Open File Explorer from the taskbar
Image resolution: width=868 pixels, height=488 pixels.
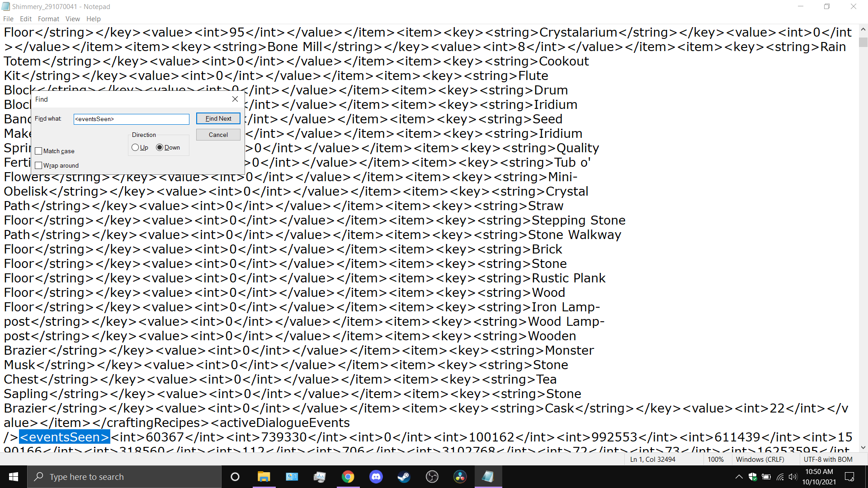coord(264,477)
